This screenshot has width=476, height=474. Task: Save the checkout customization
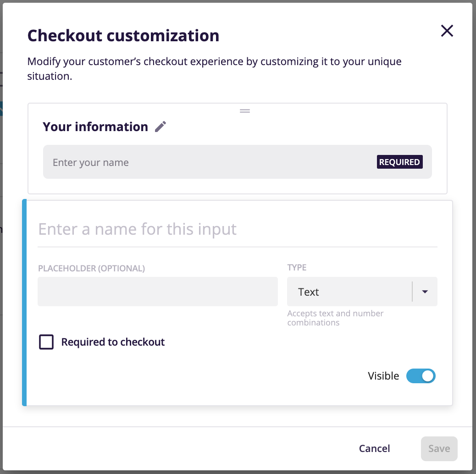(439, 448)
